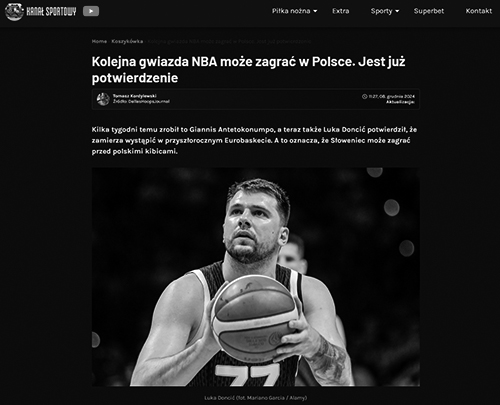Click the Kanał Sportowy wordmark text

[x=51, y=12]
